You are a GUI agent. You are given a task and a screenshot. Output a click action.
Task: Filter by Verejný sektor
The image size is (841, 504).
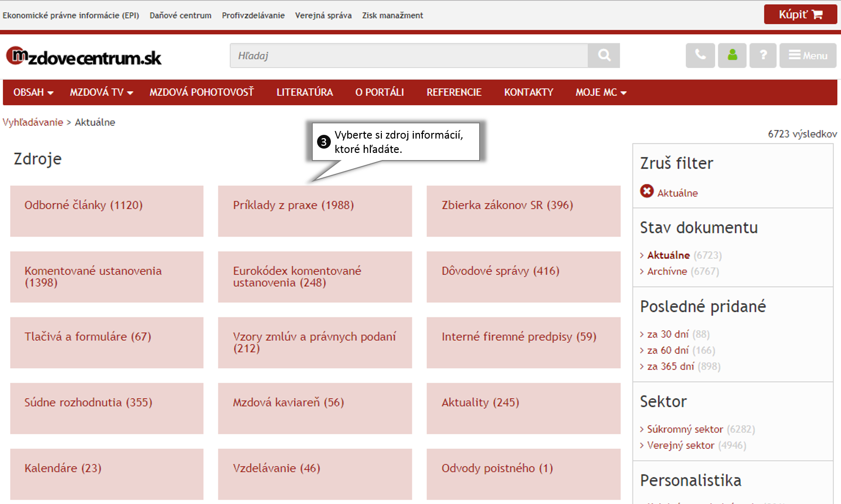click(x=681, y=446)
